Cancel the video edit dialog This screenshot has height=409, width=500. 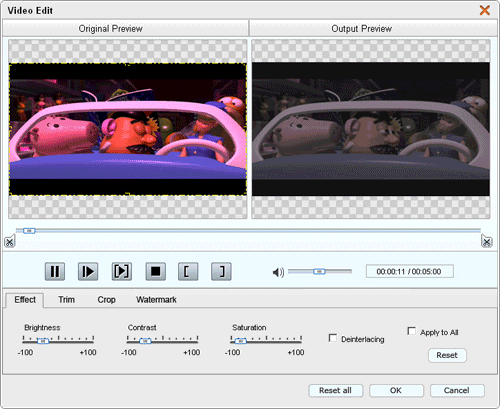point(457,390)
